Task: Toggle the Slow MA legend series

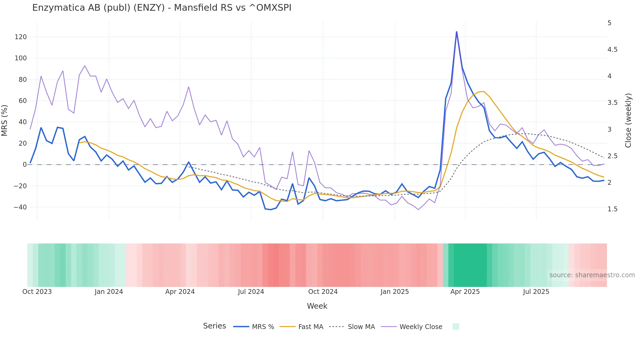Action: pyautogui.click(x=352, y=327)
